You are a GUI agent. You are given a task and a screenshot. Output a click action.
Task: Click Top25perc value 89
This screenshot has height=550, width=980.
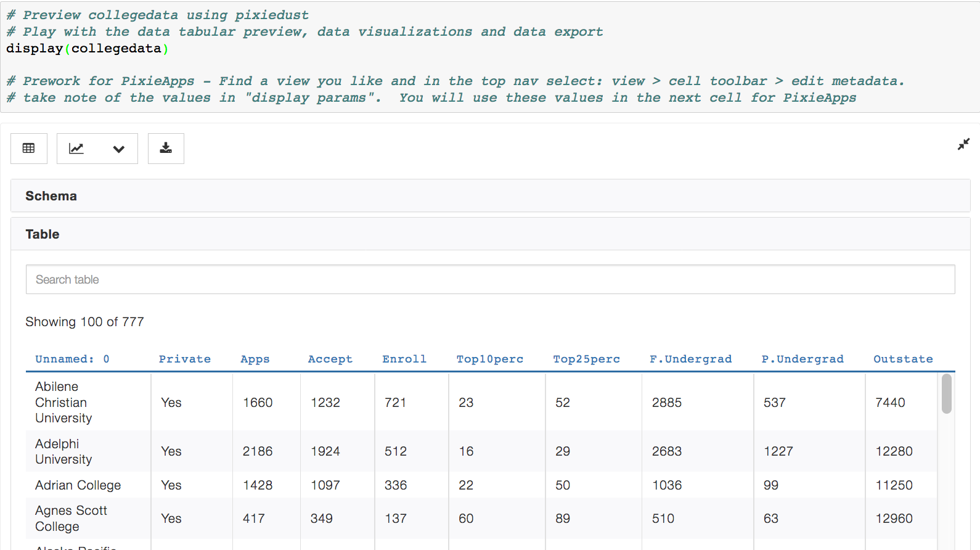coord(563,519)
